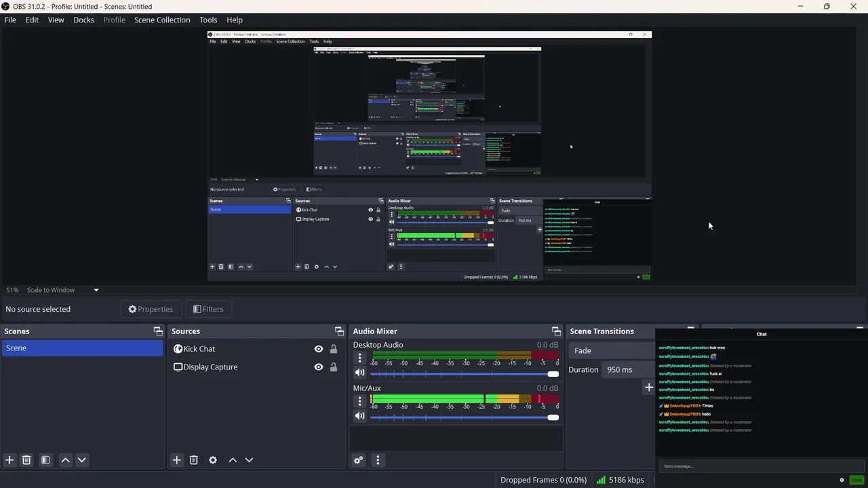Open the Edit menu

pyautogui.click(x=32, y=20)
